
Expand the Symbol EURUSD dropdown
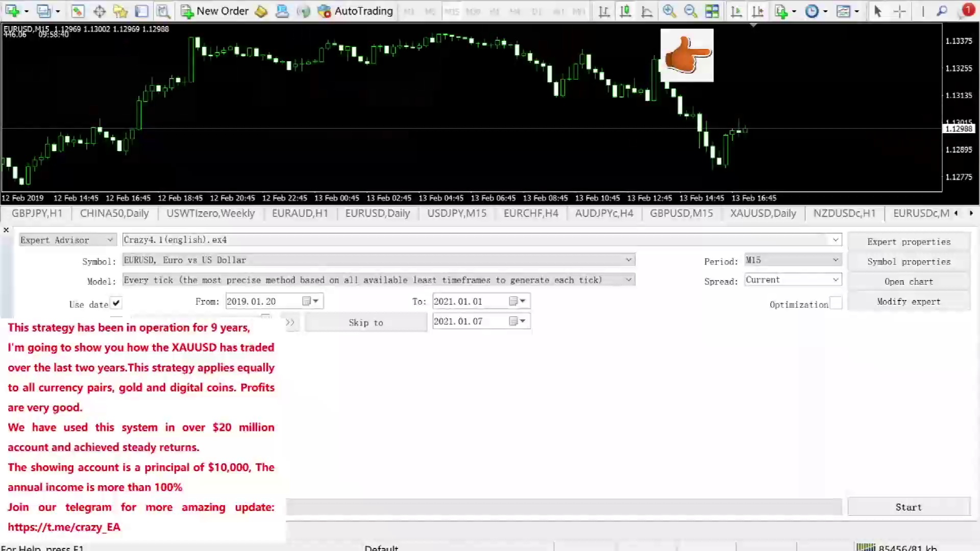628,260
